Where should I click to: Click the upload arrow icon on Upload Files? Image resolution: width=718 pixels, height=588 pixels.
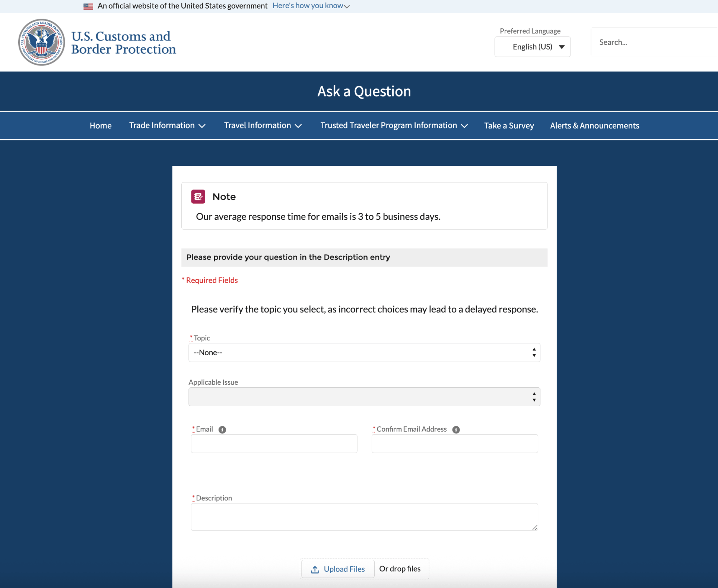tap(315, 569)
